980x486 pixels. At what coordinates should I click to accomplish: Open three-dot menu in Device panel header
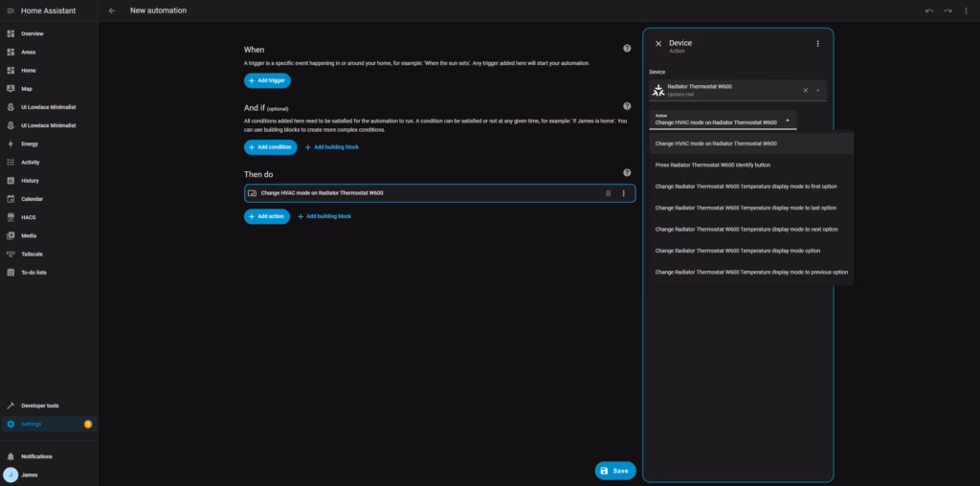[x=817, y=44]
